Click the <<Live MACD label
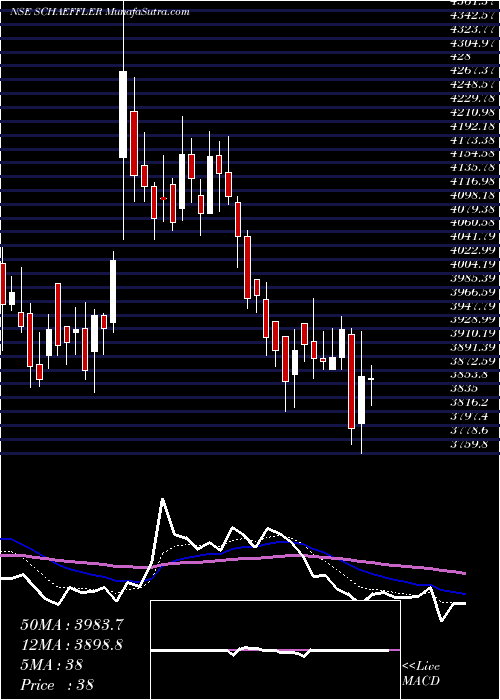 pyautogui.click(x=421, y=674)
